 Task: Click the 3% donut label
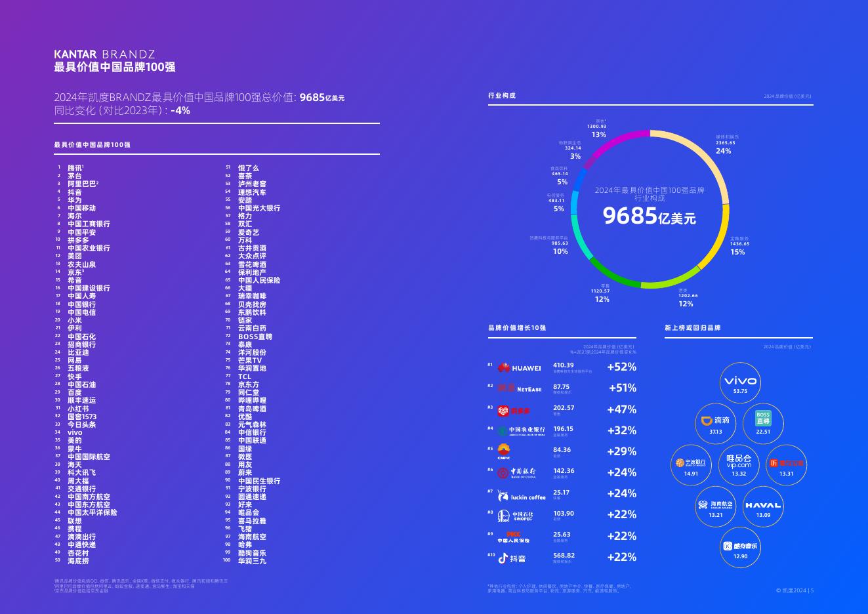coord(575,156)
